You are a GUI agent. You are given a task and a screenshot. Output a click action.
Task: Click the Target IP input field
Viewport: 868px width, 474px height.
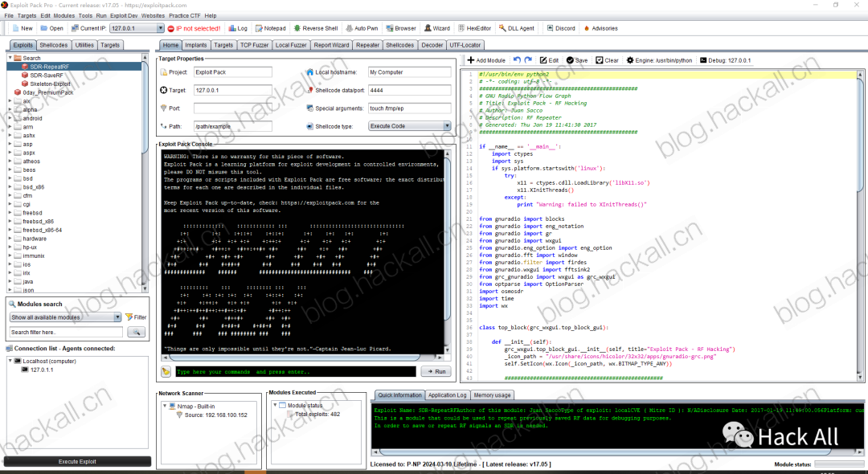[232, 90]
